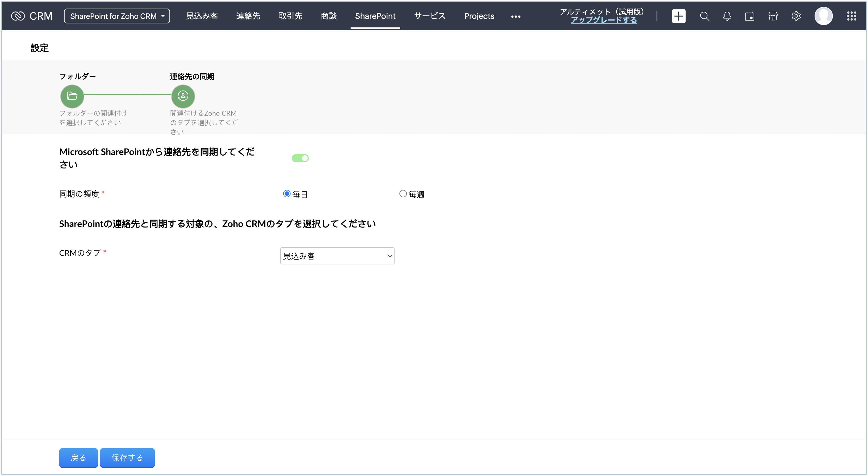Open the apps grid icon
This screenshot has height=476, width=868.
[851, 16]
